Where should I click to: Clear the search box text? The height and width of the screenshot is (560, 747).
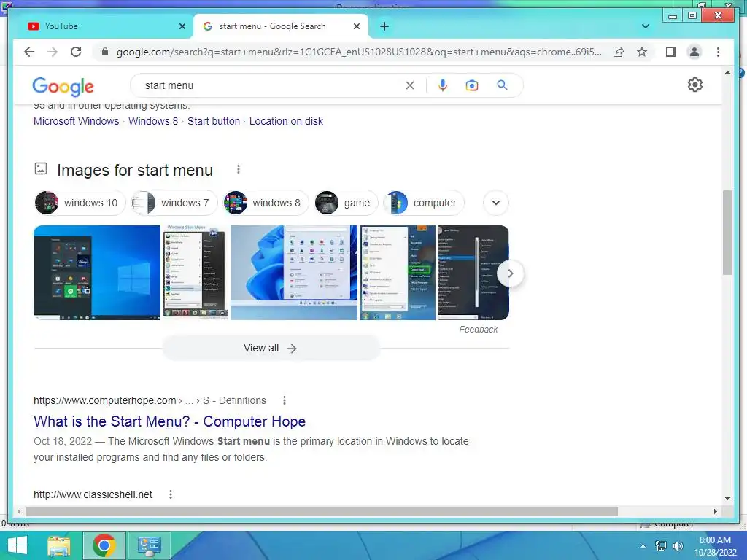coord(410,85)
